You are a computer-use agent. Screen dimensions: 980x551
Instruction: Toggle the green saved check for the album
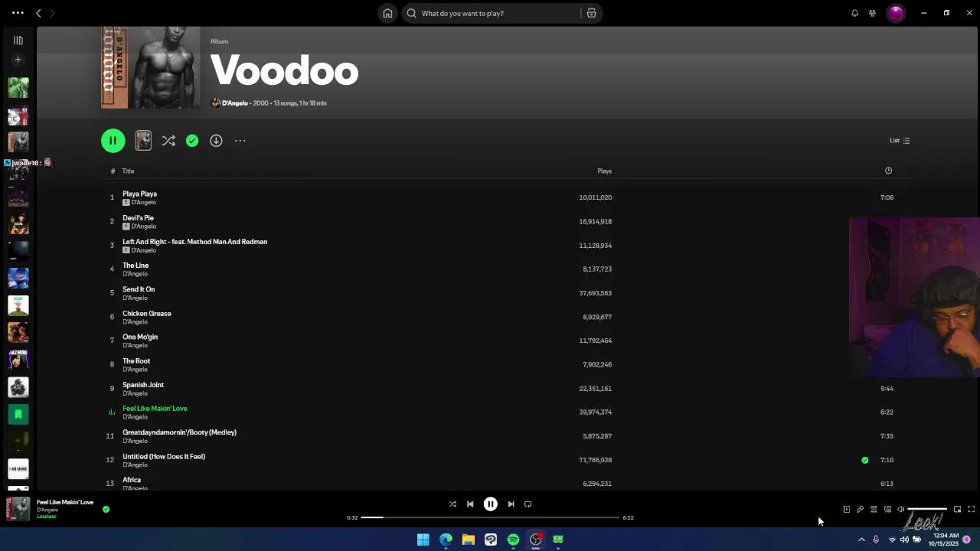pos(192,141)
